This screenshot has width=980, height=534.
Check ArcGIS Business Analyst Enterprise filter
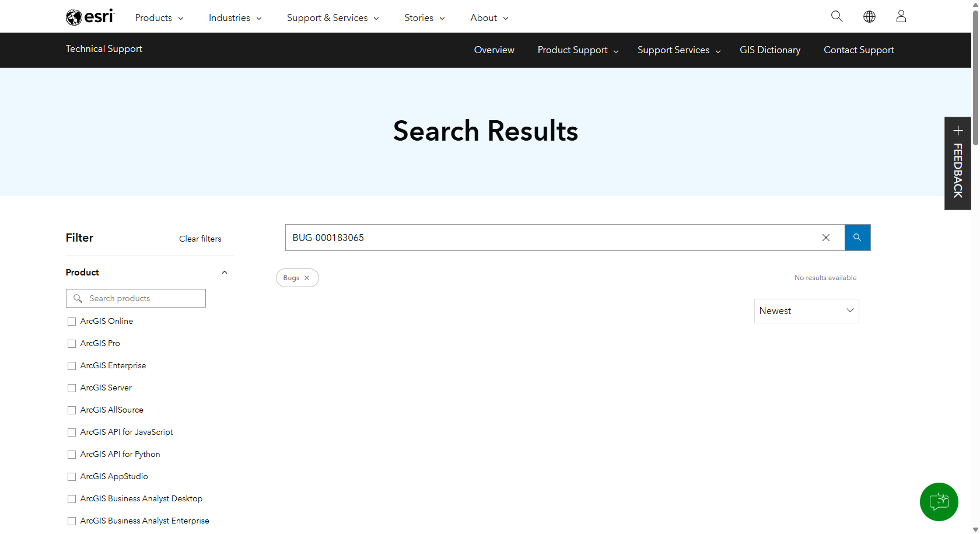pyautogui.click(x=72, y=521)
